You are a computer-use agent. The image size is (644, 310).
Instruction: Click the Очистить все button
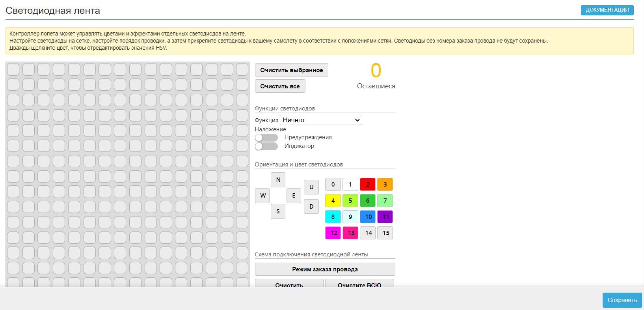280,86
